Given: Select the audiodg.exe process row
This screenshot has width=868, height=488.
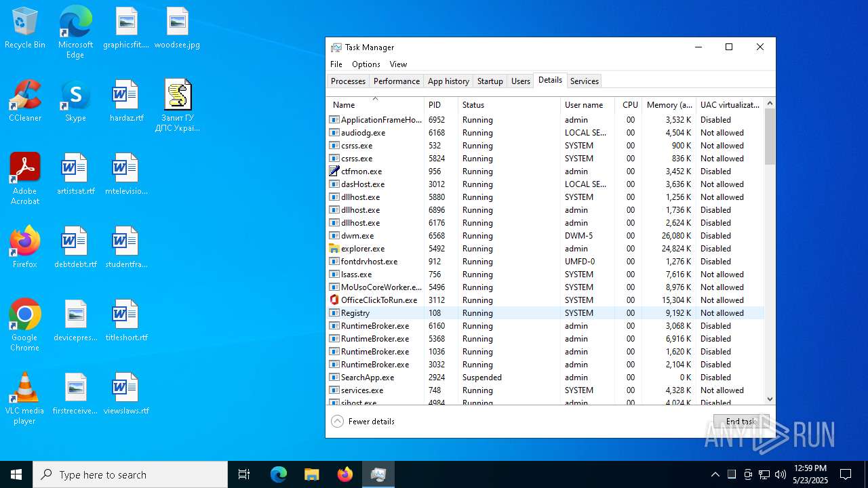Looking at the screenshot, I should click(x=545, y=133).
